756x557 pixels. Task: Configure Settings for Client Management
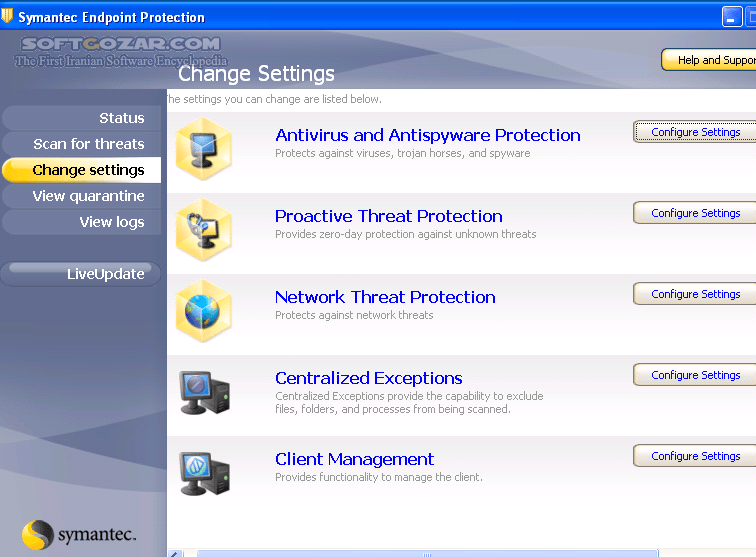pyautogui.click(x=695, y=456)
